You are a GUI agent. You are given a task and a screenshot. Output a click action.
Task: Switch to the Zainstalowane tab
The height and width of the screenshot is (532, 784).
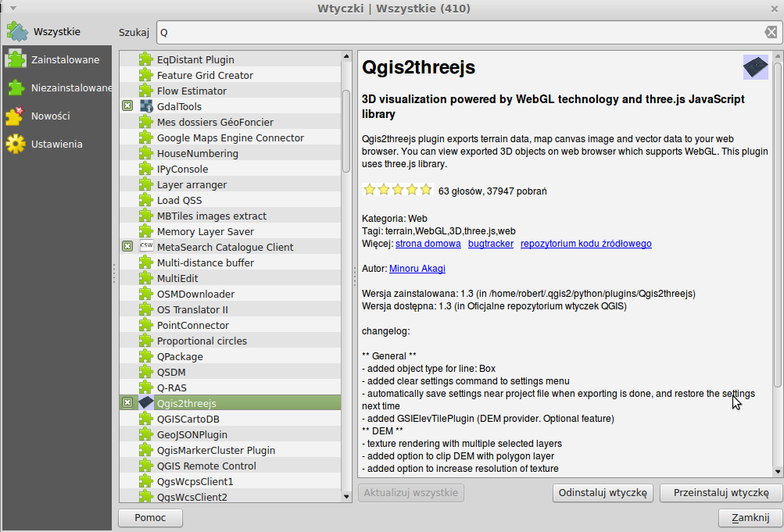click(x=56, y=59)
